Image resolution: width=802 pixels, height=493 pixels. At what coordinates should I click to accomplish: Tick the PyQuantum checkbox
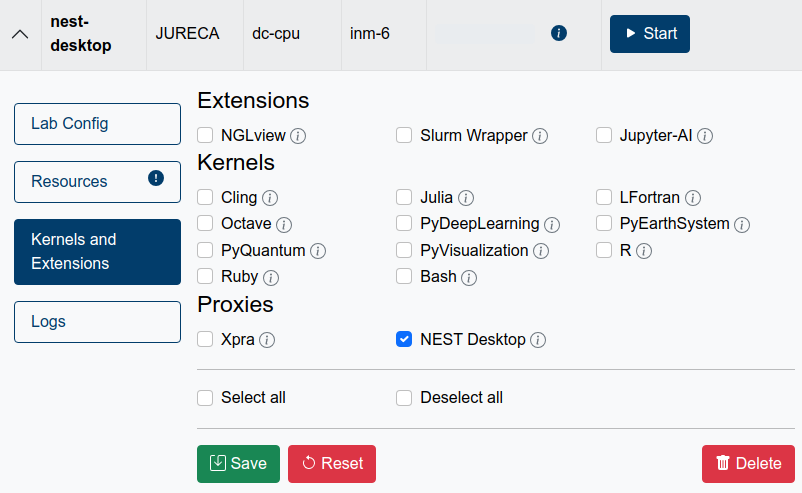tap(205, 250)
